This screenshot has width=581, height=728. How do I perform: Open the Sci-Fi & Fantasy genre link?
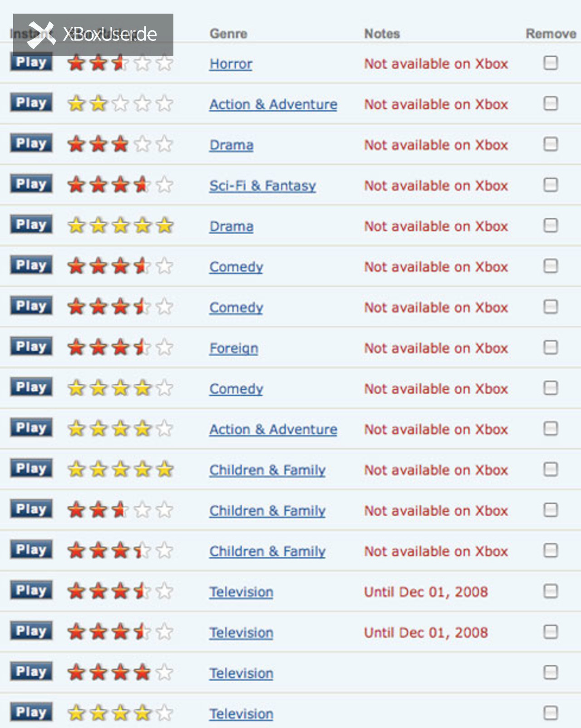262,186
